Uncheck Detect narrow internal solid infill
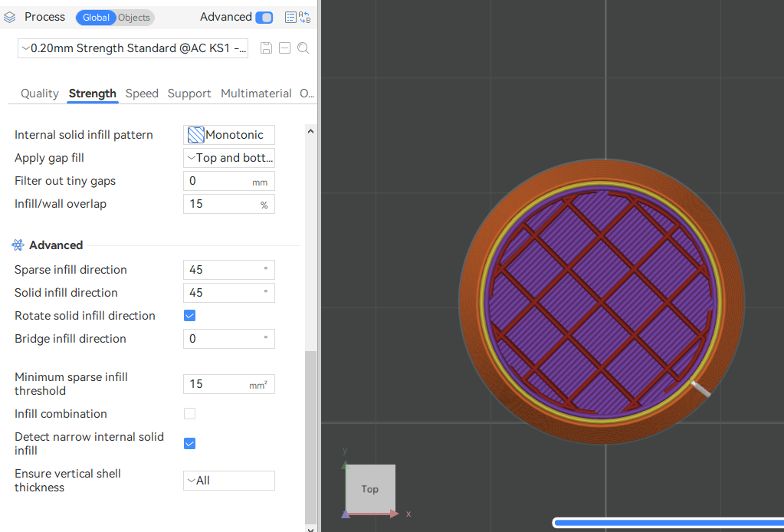Screen dimensions: 784x532 [x=189, y=444]
